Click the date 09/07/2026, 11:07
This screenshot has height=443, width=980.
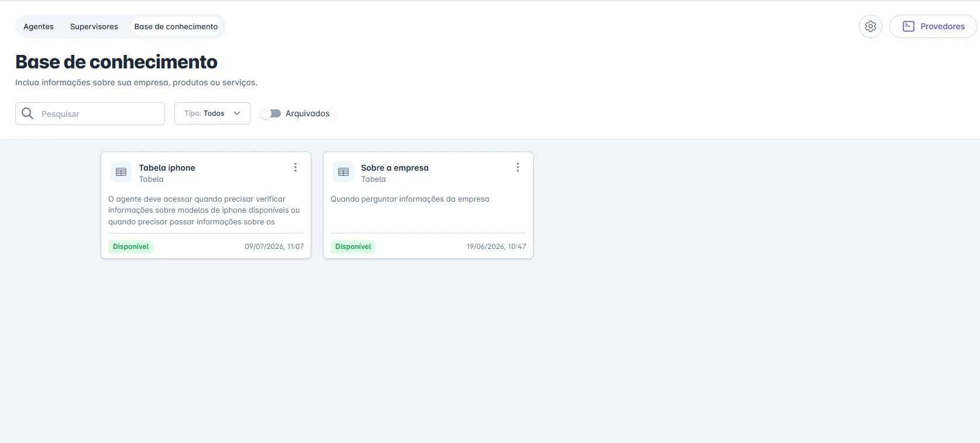click(x=274, y=247)
